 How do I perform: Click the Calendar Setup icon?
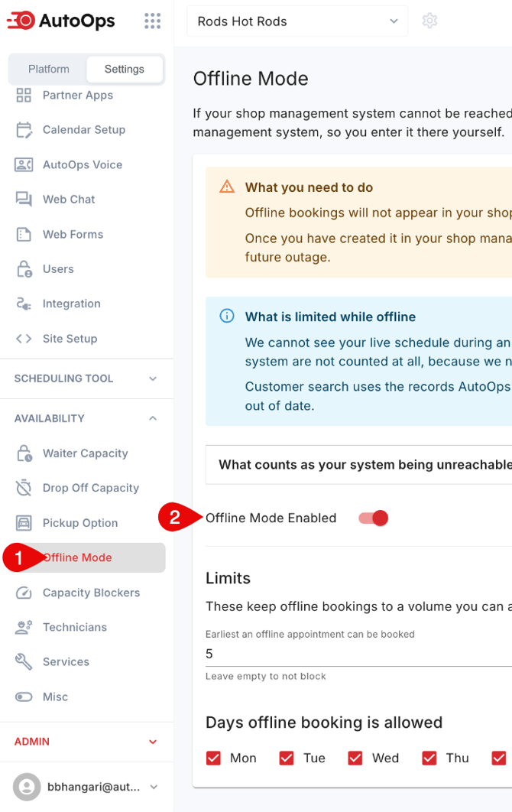24,130
